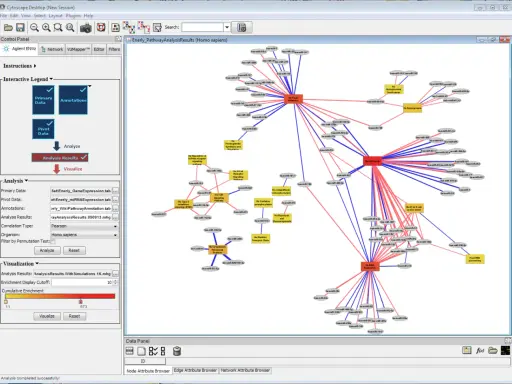512x384 pixels.
Task: Expand the Instructions section arrow
Action: coord(35,66)
